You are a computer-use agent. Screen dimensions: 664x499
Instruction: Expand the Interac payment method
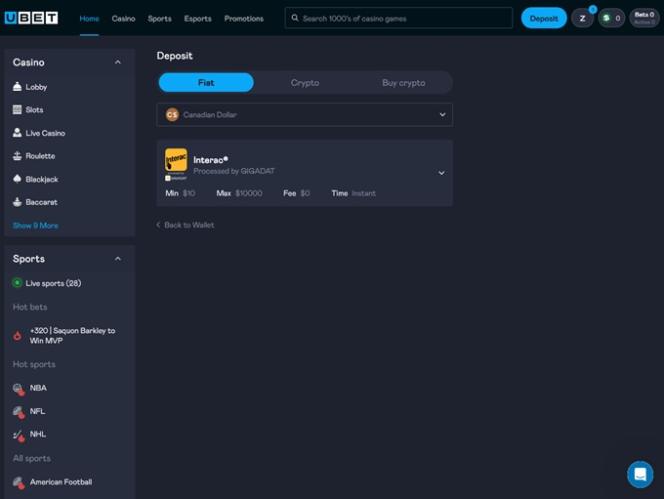pyautogui.click(x=441, y=173)
